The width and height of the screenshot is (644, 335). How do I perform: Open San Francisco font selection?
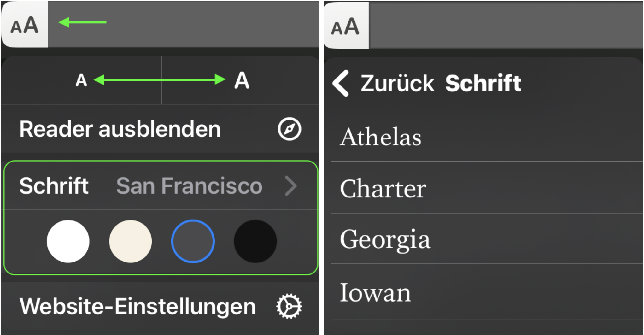click(x=189, y=186)
